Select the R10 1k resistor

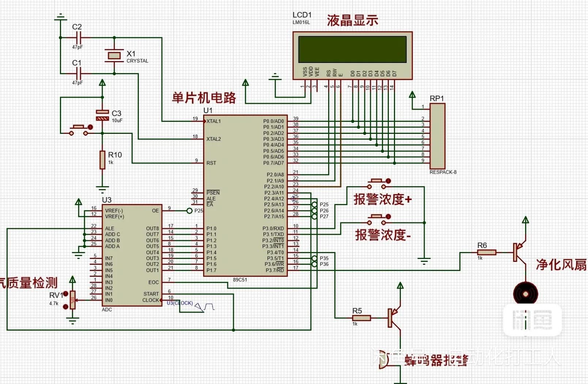pyautogui.click(x=102, y=160)
